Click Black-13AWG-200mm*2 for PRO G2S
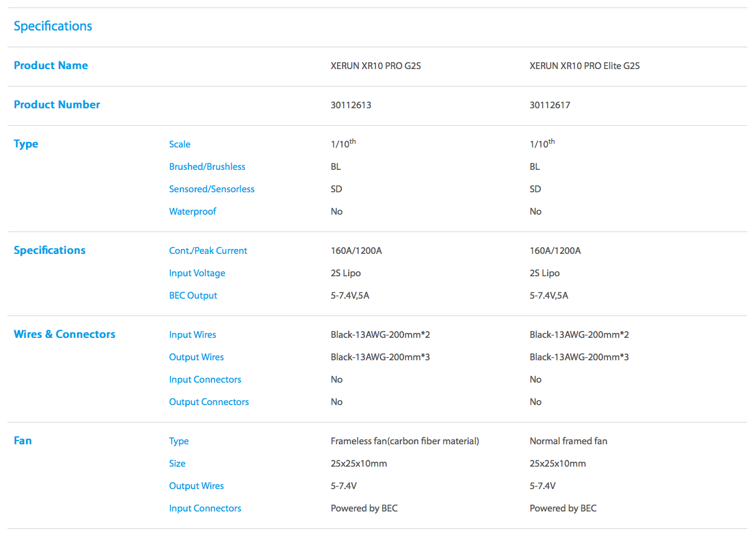Image resolution: width=756 pixels, height=537 pixels. tap(380, 335)
